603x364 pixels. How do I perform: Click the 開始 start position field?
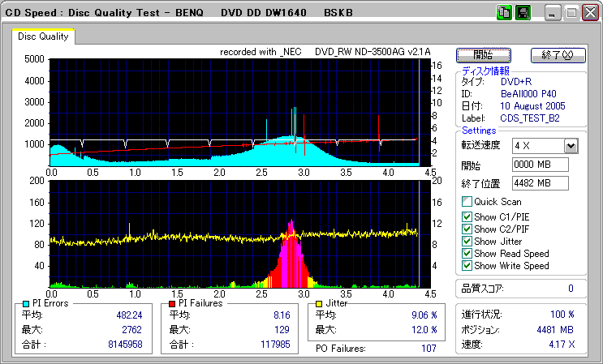[x=541, y=165]
